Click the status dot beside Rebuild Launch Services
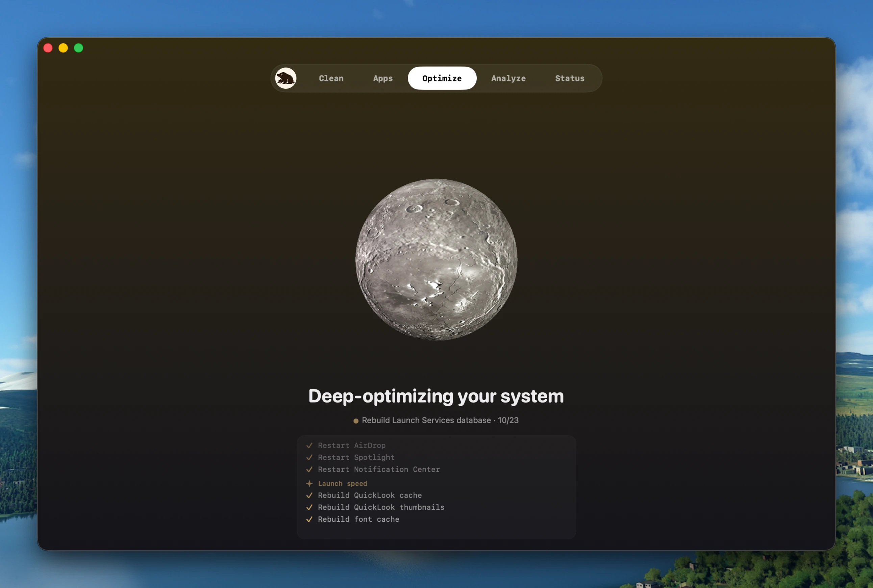The width and height of the screenshot is (873, 588). pos(356,421)
